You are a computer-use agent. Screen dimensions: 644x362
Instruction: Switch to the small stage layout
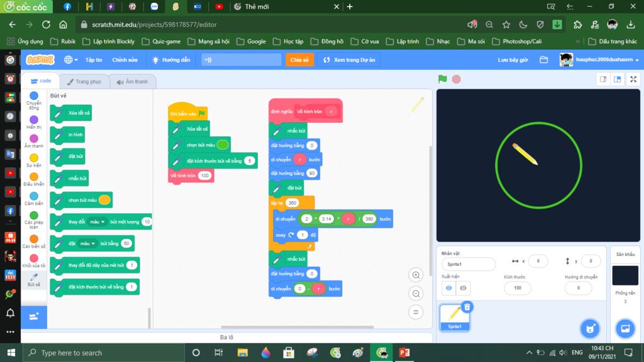(x=603, y=79)
